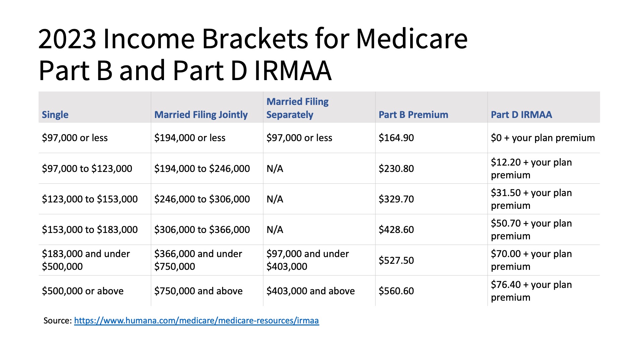
Task: Select the $560.60 premium cell
Action: 396,291
